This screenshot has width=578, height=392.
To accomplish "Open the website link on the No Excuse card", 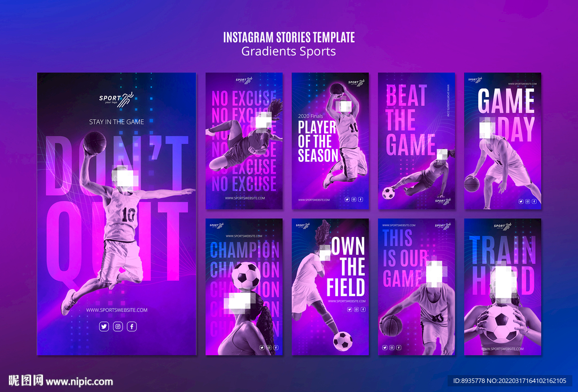I will [x=245, y=198].
